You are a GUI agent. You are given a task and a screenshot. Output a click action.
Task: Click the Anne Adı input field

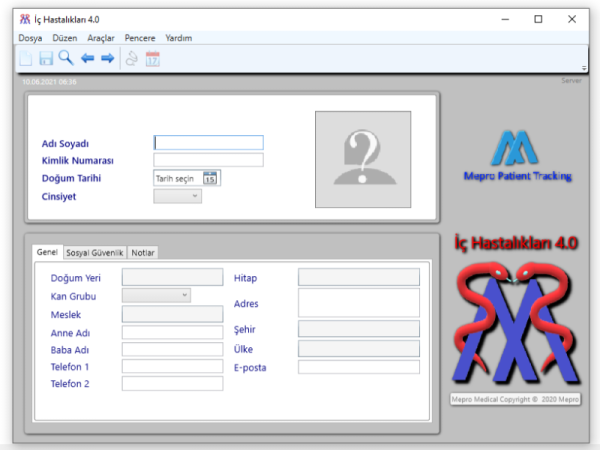coord(173,333)
